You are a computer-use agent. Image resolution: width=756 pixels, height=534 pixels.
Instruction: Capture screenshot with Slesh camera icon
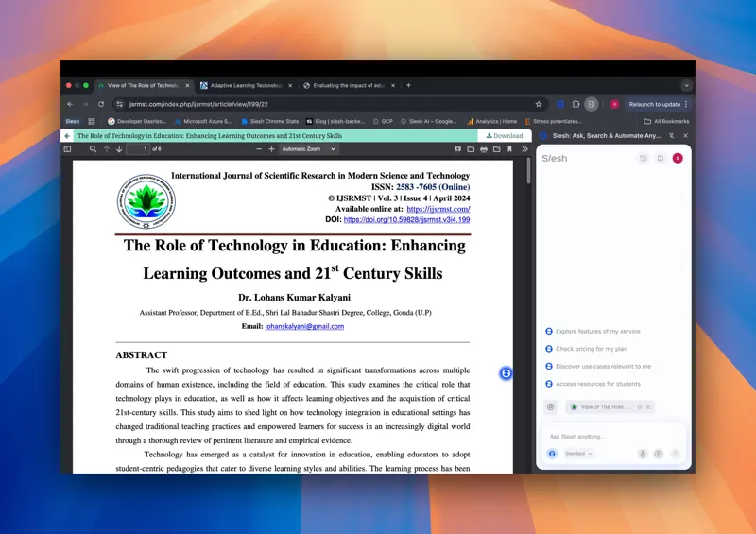point(658,454)
